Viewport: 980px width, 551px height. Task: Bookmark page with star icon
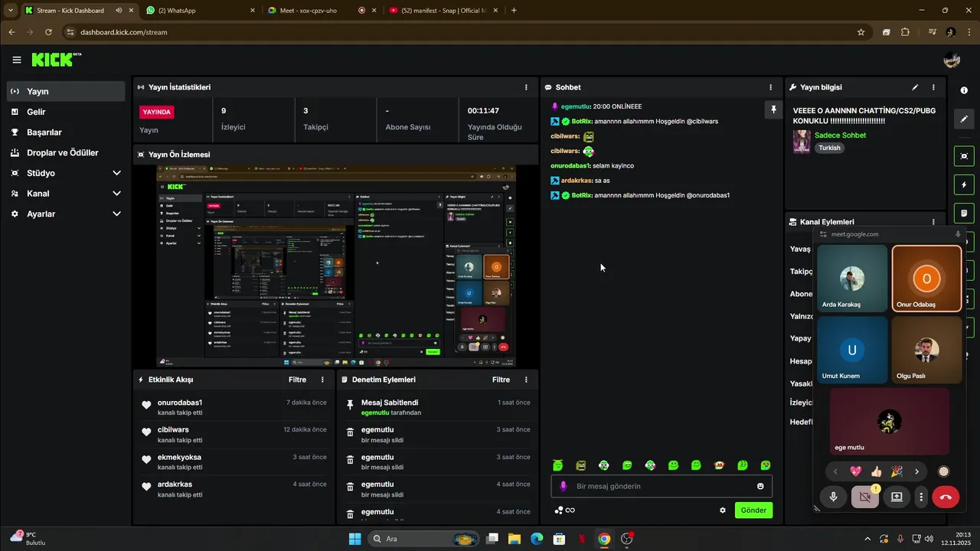tap(861, 32)
